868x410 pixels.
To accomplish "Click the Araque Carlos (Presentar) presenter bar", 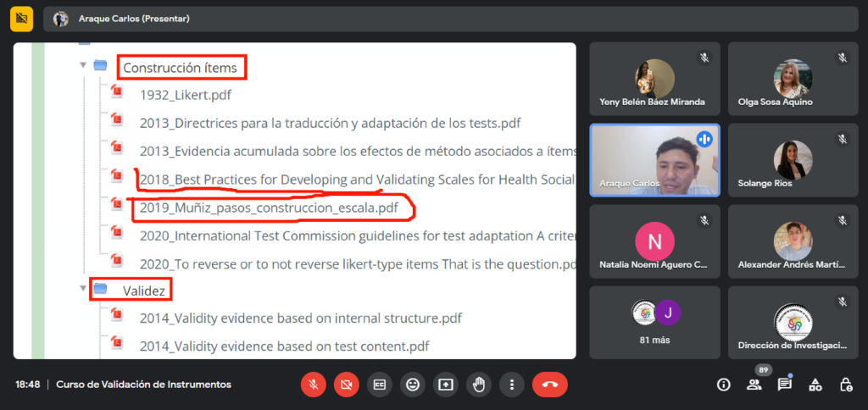I will 451,19.
